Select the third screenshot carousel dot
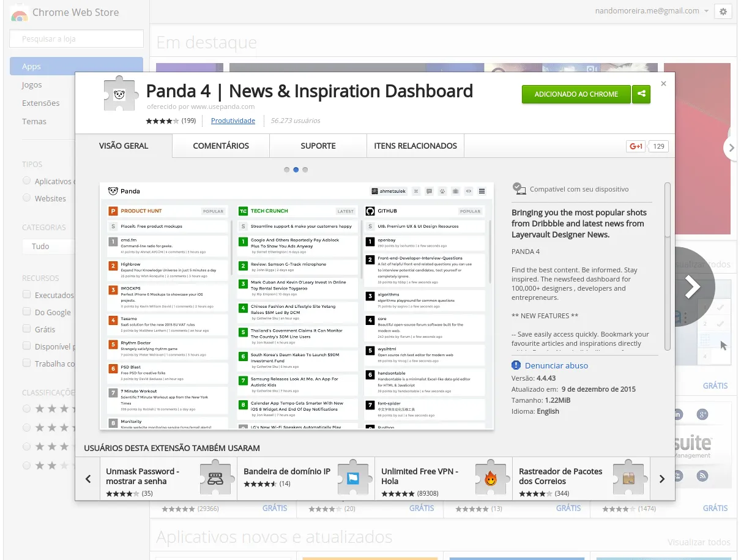Image resolution: width=741 pixels, height=560 pixels. click(305, 170)
